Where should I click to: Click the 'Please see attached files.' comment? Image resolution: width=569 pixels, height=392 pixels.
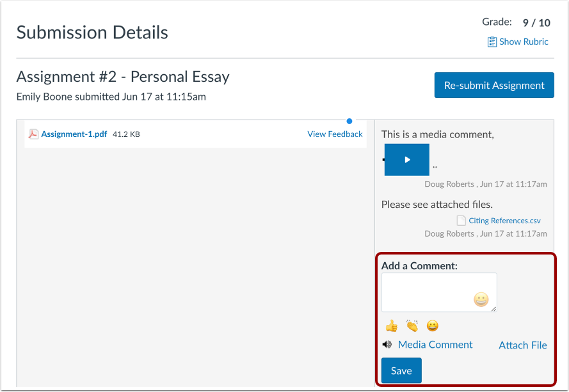(437, 205)
